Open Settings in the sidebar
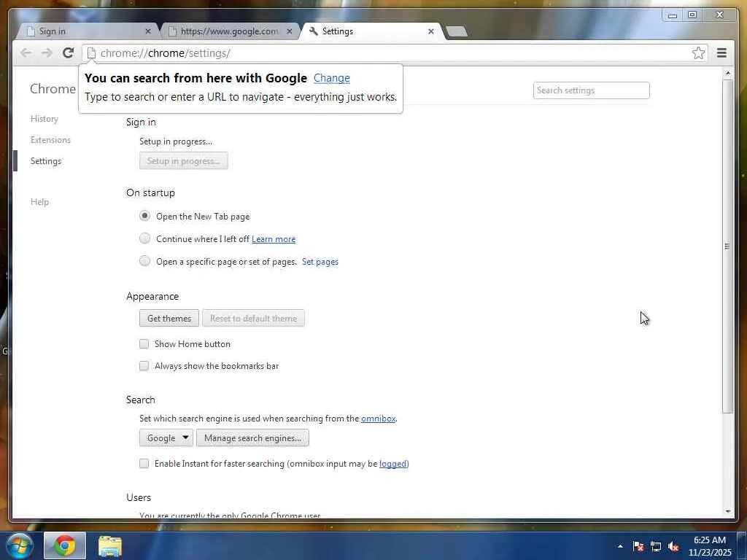Screen dimensions: 747x560 tap(46, 161)
